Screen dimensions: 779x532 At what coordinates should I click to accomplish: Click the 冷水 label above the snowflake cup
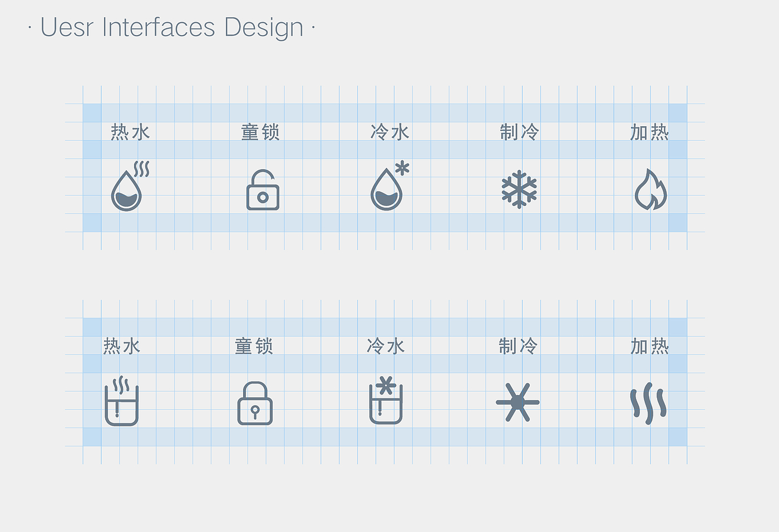(x=386, y=346)
